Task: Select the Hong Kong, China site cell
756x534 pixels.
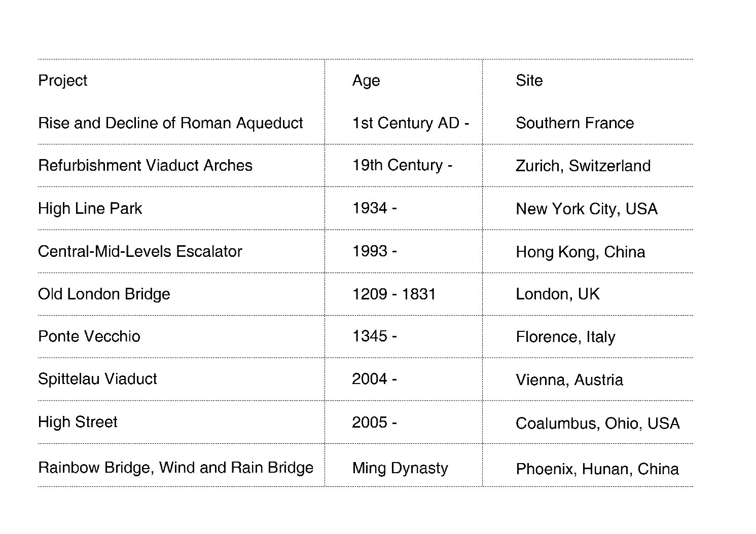Action: (x=581, y=252)
